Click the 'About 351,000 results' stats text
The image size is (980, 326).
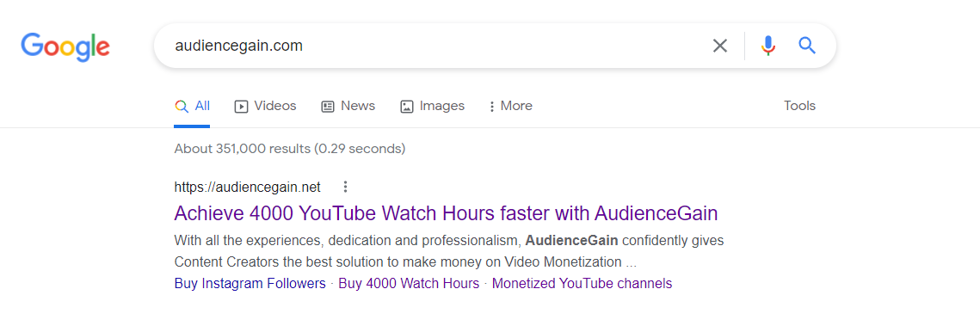pos(290,149)
